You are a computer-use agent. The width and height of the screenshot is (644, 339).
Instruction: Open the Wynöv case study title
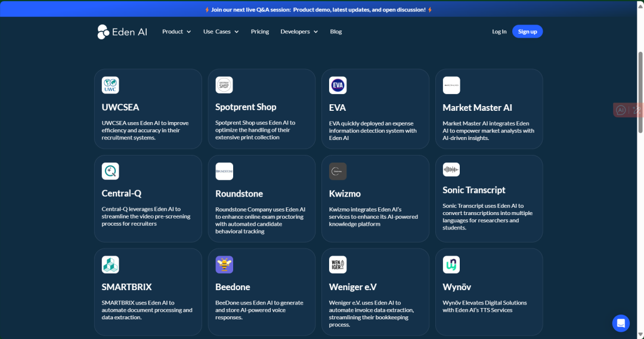[x=457, y=287]
